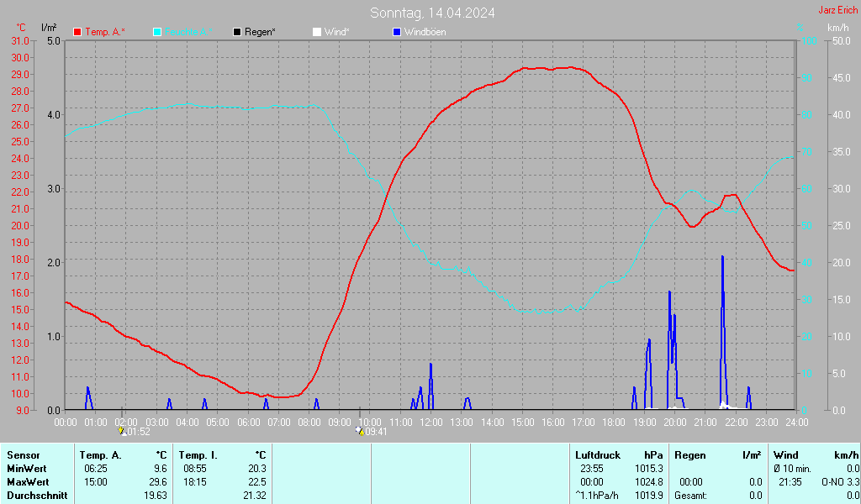Click the '06:25' minimum time cell
Viewport: 861px width, 504px height.
click(x=96, y=469)
